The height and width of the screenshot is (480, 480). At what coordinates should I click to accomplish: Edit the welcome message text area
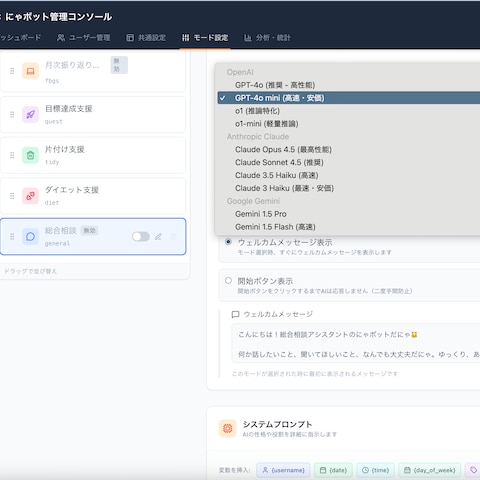coord(356,343)
